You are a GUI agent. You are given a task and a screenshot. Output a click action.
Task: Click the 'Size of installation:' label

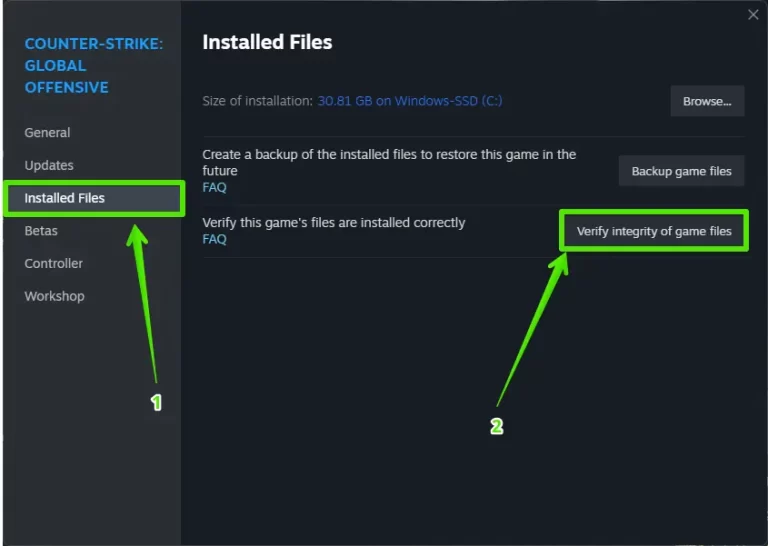[x=258, y=101]
